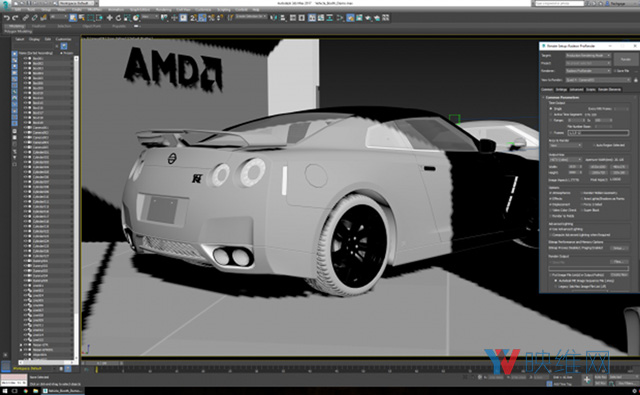The width and height of the screenshot is (640, 395).
Task: Open the Render Elements tab
Action: [609, 89]
